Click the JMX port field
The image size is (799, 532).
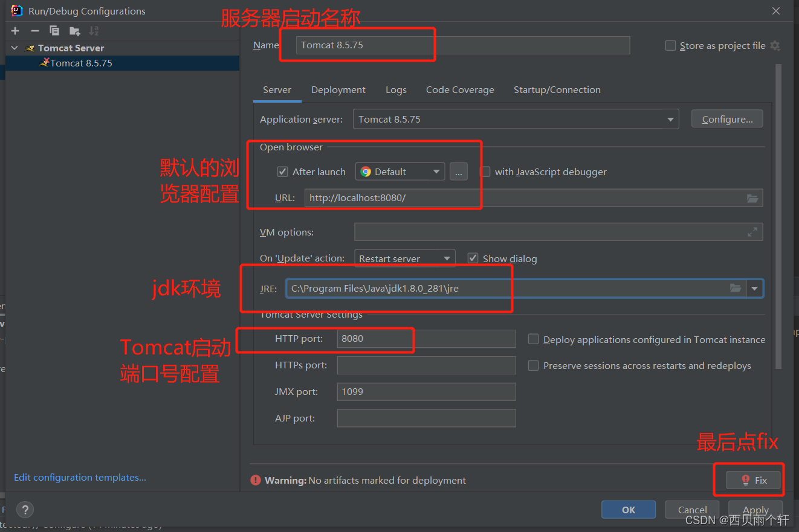click(x=426, y=392)
